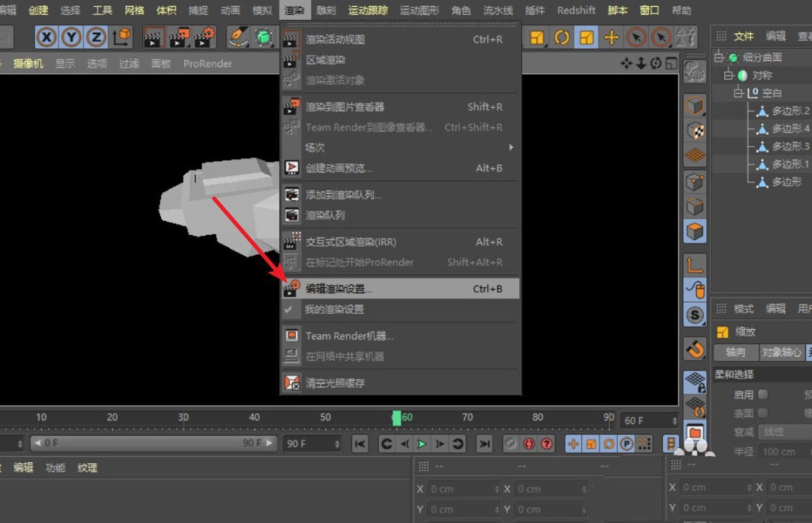Click the green Make Editable cube icon
Image resolution: width=812 pixels, height=523 pixels.
[264, 37]
